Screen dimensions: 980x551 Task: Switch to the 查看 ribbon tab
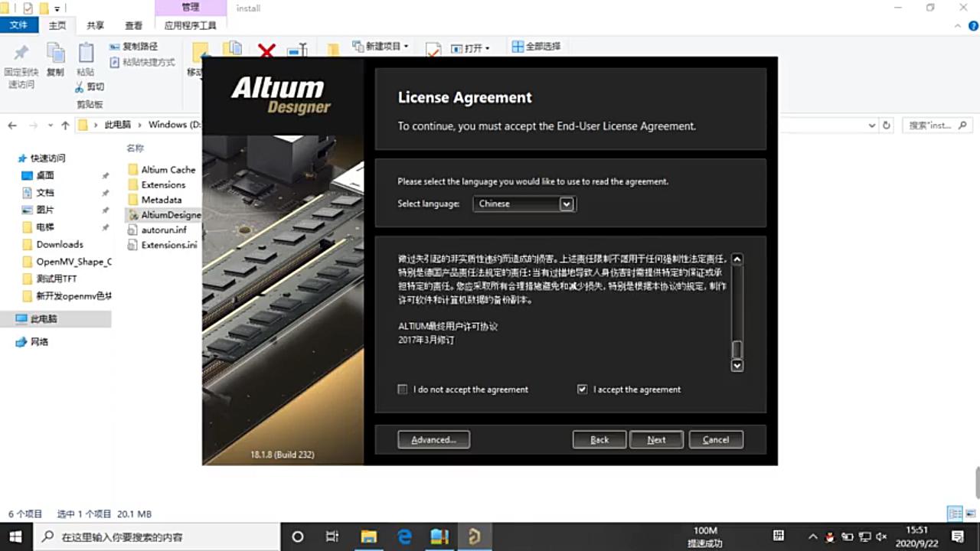coord(134,25)
